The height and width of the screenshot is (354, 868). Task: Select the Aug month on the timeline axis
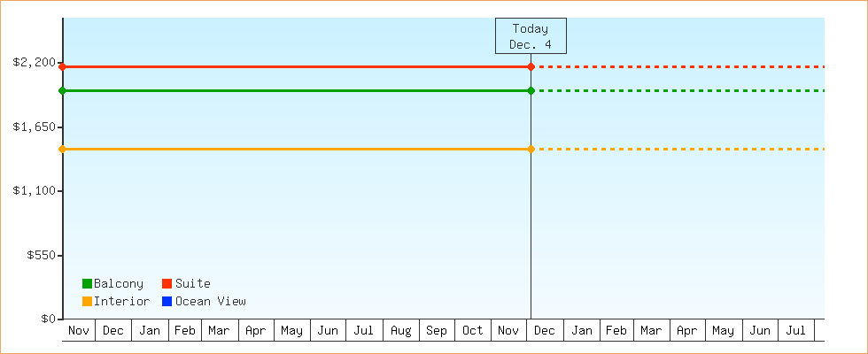(400, 331)
